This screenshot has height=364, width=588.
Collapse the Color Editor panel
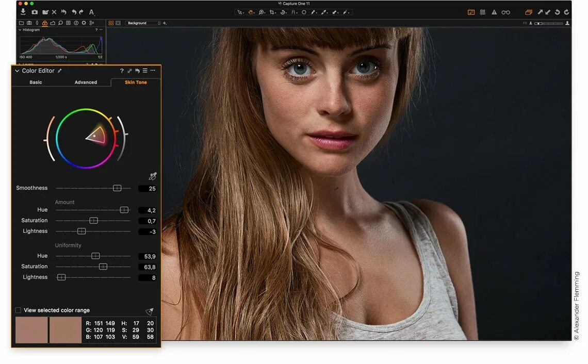[x=17, y=71]
